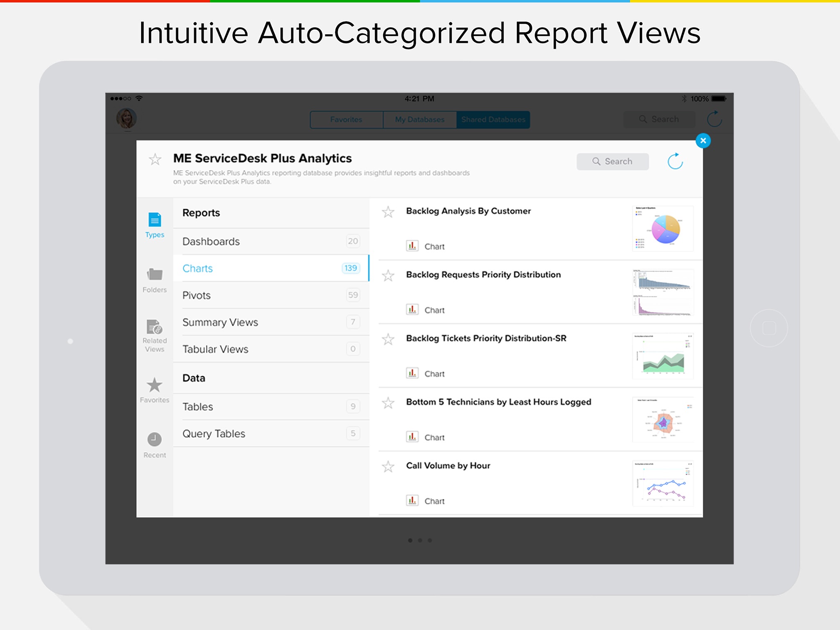Select the Query Tables data category
Screen dimensions: 840x630
271,434
